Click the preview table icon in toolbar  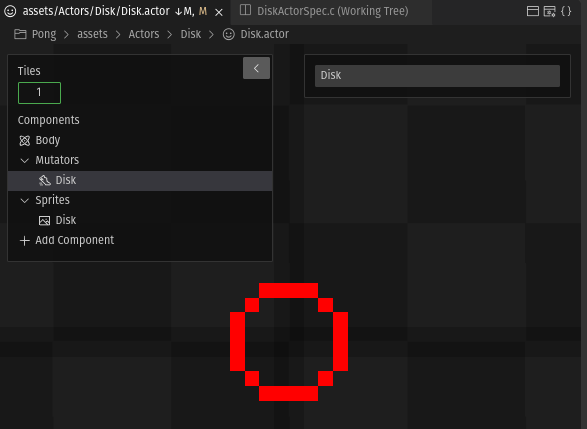click(x=550, y=11)
